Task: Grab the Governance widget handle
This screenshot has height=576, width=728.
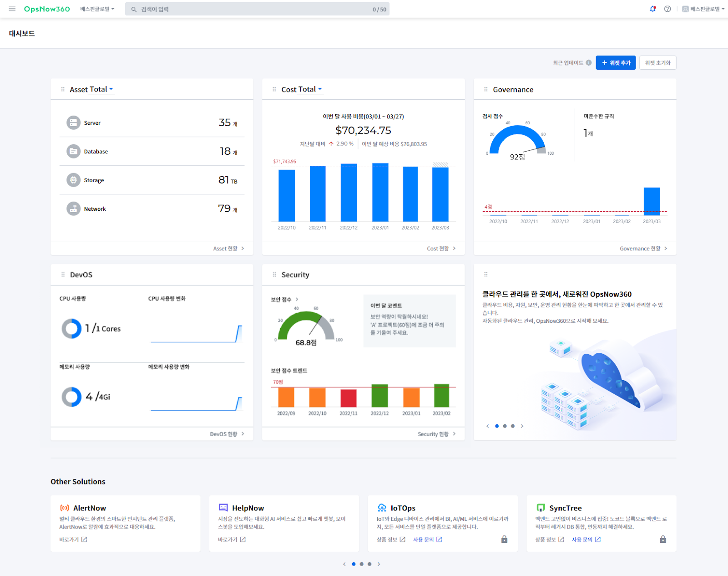Action: [x=486, y=89]
